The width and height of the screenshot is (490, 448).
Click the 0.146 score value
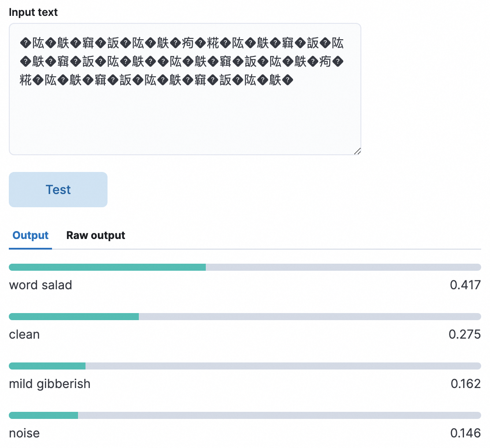point(465,433)
